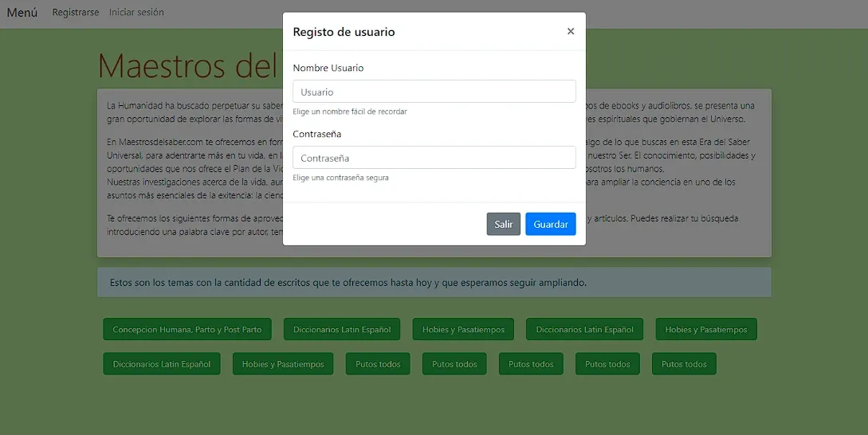Click the leftmost Putos todos button
868x435 pixels.
378,364
